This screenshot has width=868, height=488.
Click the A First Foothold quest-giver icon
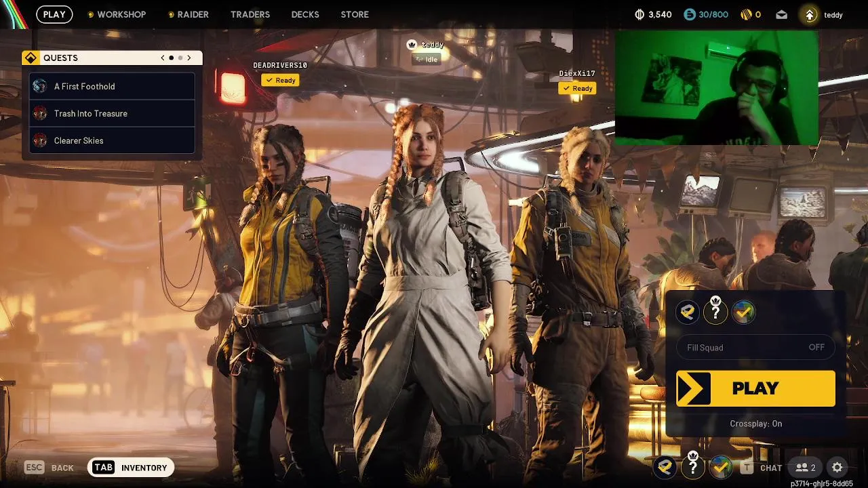coord(40,86)
